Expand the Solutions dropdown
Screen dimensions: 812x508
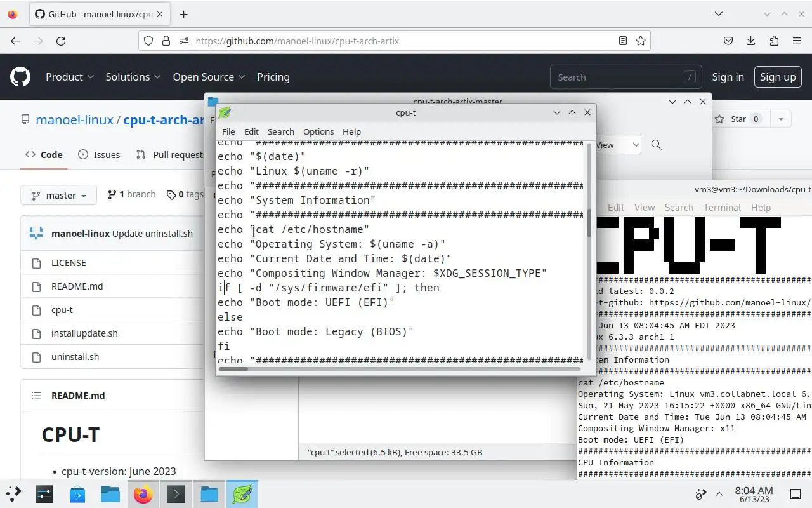[133, 77]
